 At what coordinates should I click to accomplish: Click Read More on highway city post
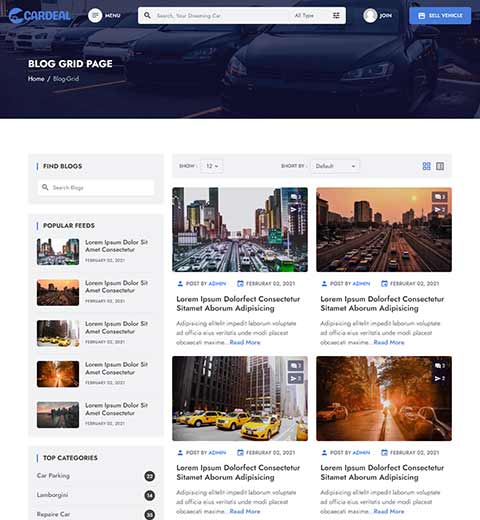pyautogui.click(x=245, y=342)
